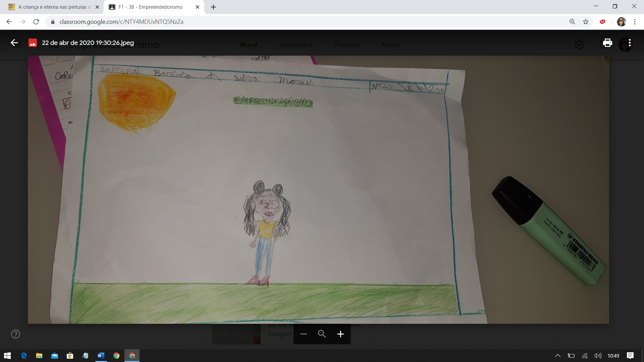This screenshot has height=362, width=644.
Task: Zoom out the image preview
Action: click(x=304, y=334)
